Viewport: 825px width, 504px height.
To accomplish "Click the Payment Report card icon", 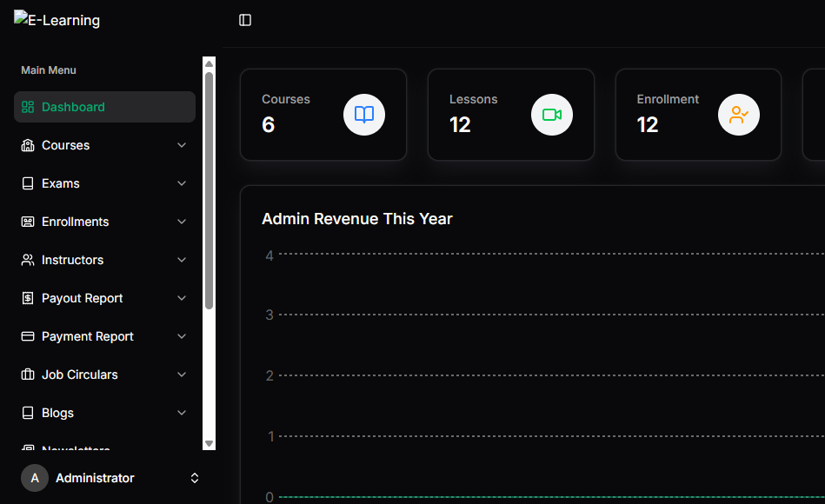I will [28, 336].
